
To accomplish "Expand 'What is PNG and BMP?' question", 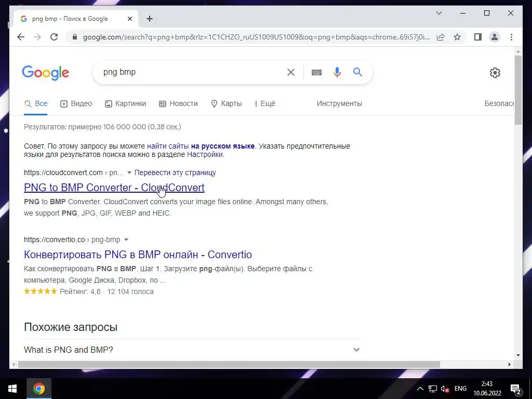I will 192,350.
